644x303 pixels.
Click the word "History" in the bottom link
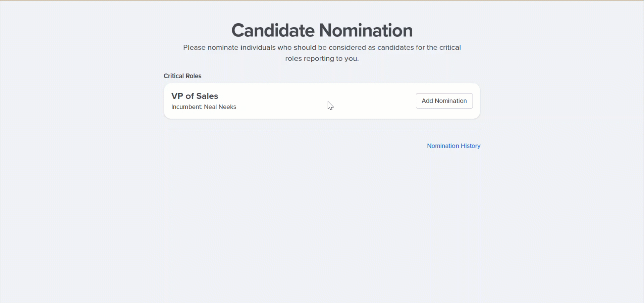(471, 146)
